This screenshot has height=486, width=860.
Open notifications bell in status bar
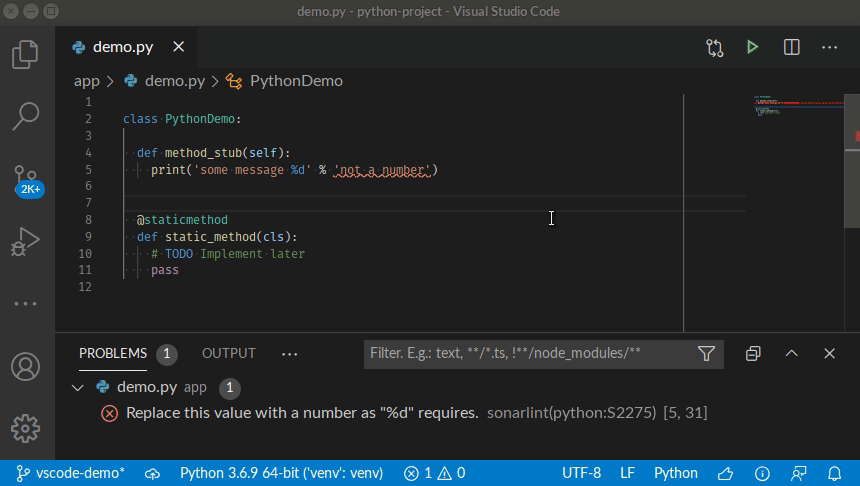(834, 473)
